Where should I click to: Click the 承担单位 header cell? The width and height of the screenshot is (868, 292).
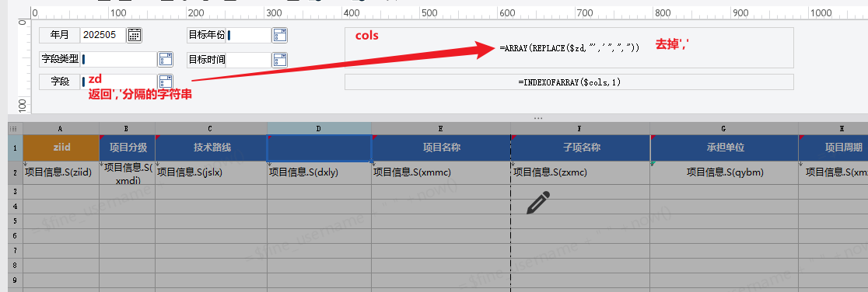click(724, 148)
